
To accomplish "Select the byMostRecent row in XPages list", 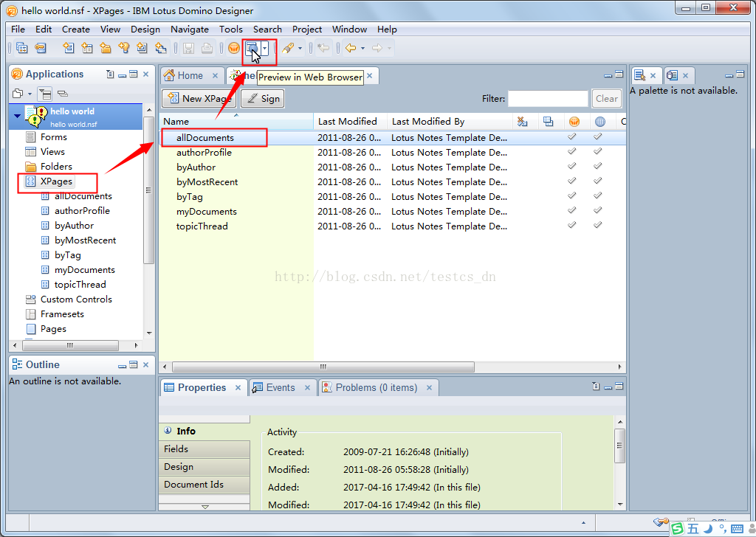I will point(393,182).
